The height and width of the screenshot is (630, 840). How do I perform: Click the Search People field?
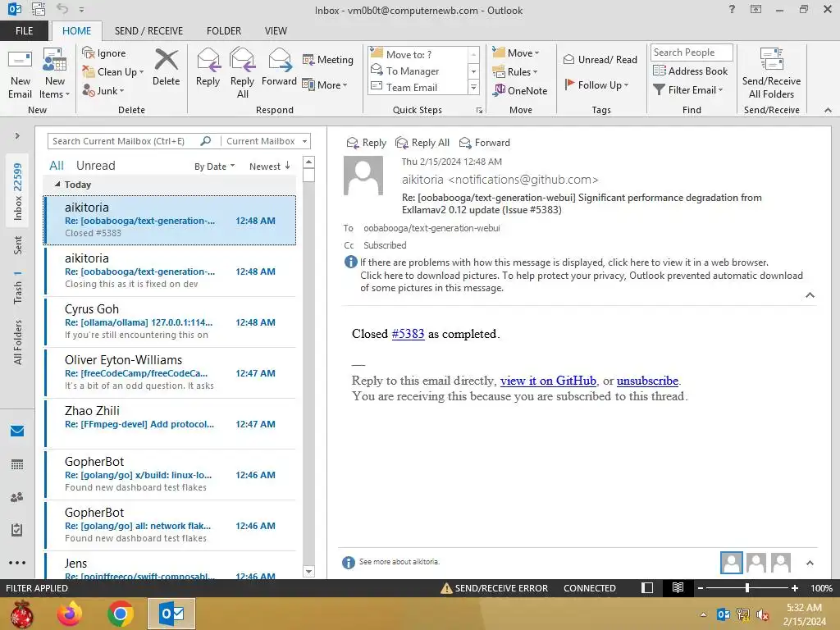[x=692, y=52]
